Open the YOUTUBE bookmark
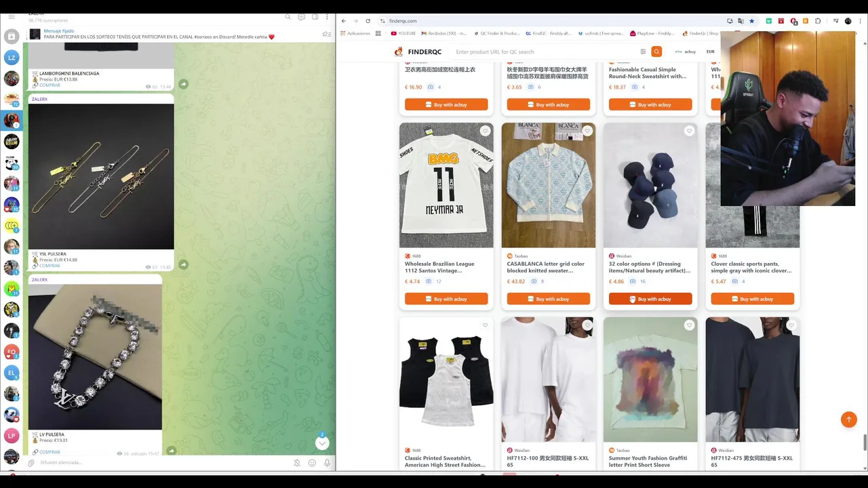 point(403,33)
